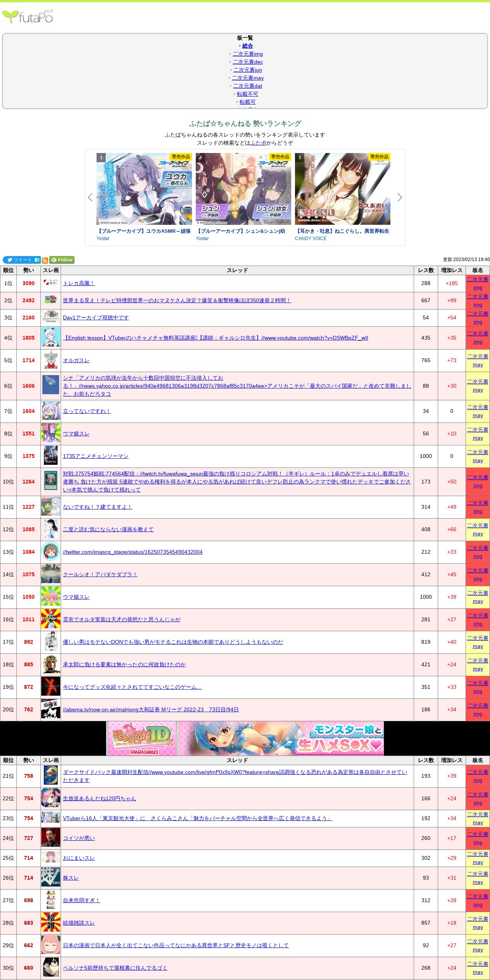Image resolution: width=490 pixels, height=980 pixels.
Task: Show previous carousel items with left arrow
Action: coord(90,197)
